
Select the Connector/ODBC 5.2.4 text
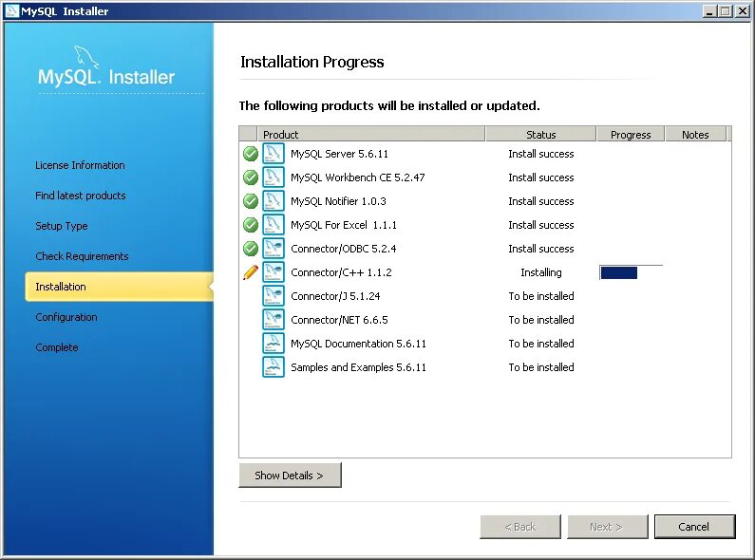coord(344,249)
